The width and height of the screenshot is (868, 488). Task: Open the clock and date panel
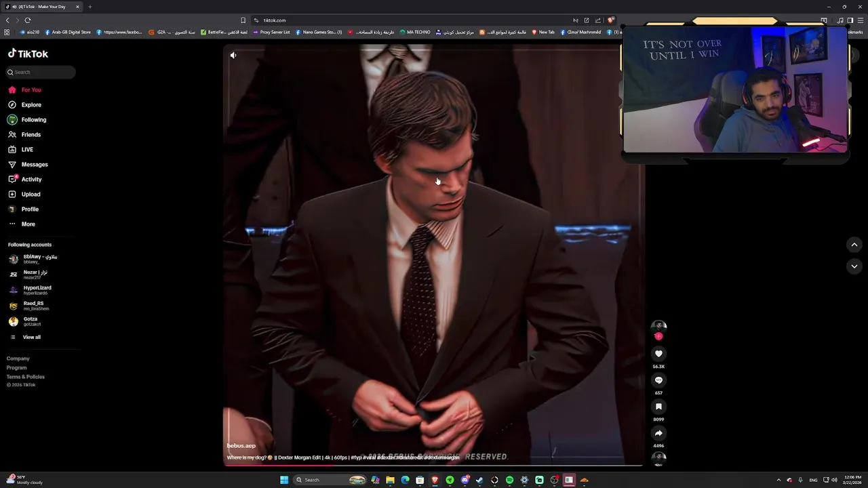click(852, 480)
